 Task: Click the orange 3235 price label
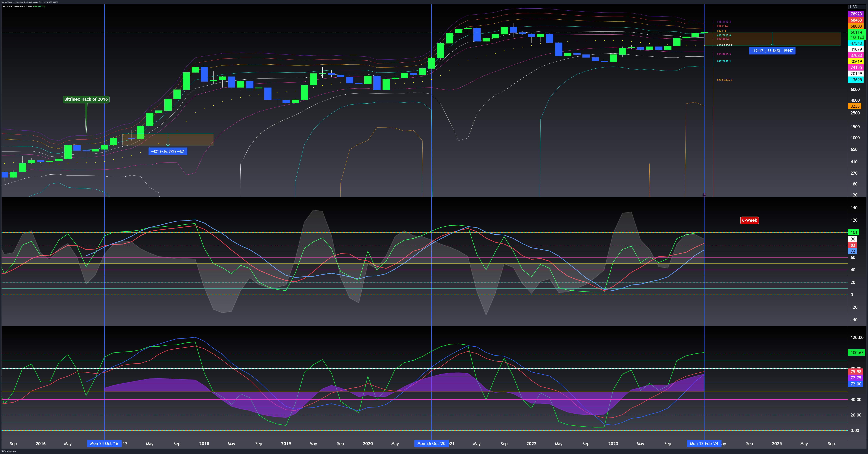(x=855, y=106)
